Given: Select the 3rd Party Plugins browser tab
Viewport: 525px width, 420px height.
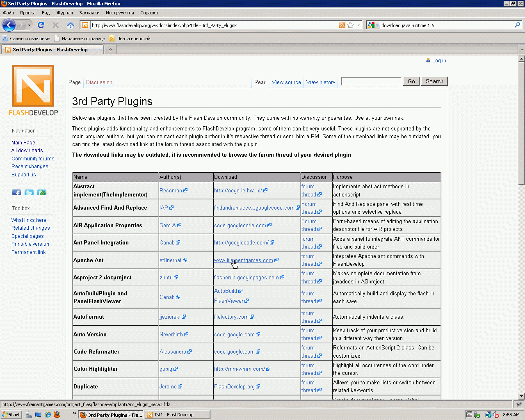Looking at the screenshot, I should [x=52, y=50].
